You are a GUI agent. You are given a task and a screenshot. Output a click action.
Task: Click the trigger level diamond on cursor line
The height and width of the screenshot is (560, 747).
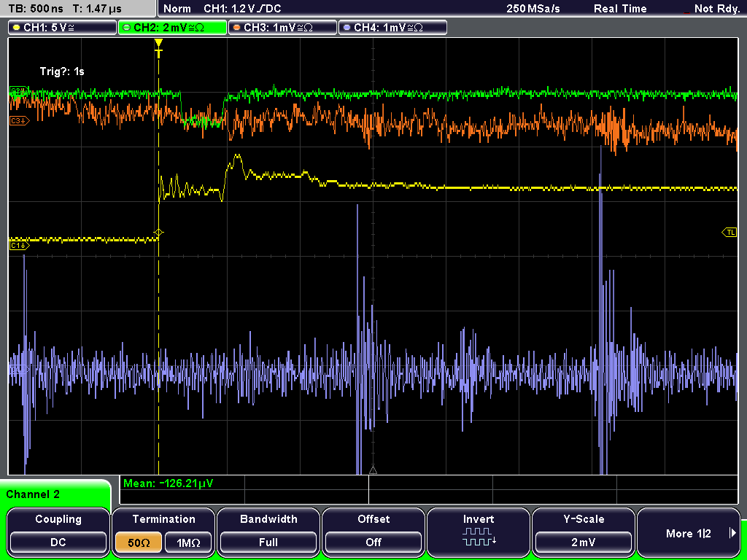point(158,233)
